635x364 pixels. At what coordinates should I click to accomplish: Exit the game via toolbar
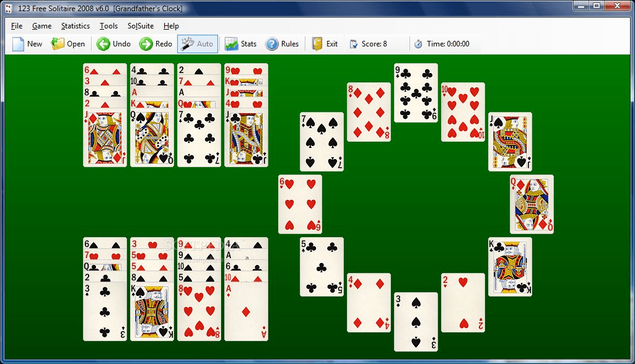[x=325, y=43]
